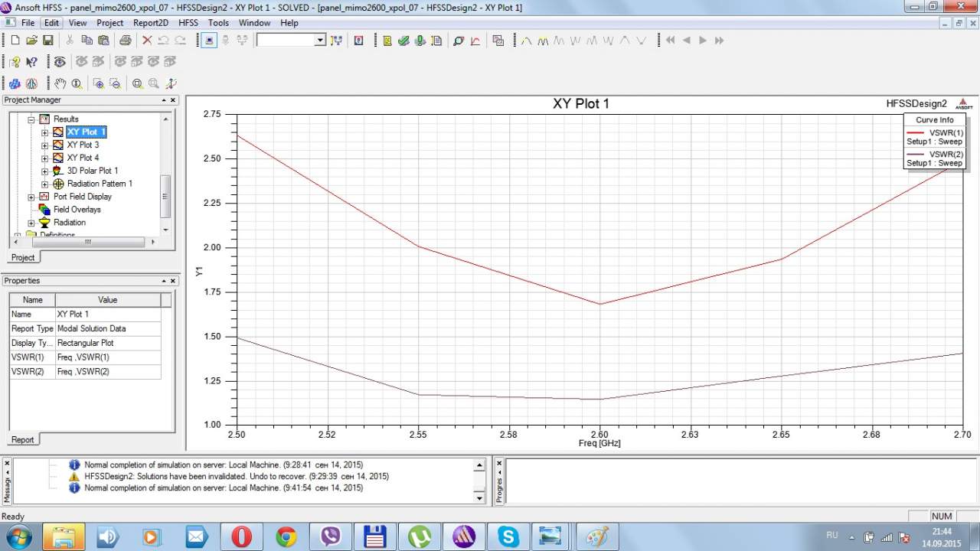The image size is (980, 551).
Task: Click the Paint app in the taskbar
Action: pos(597,536)
